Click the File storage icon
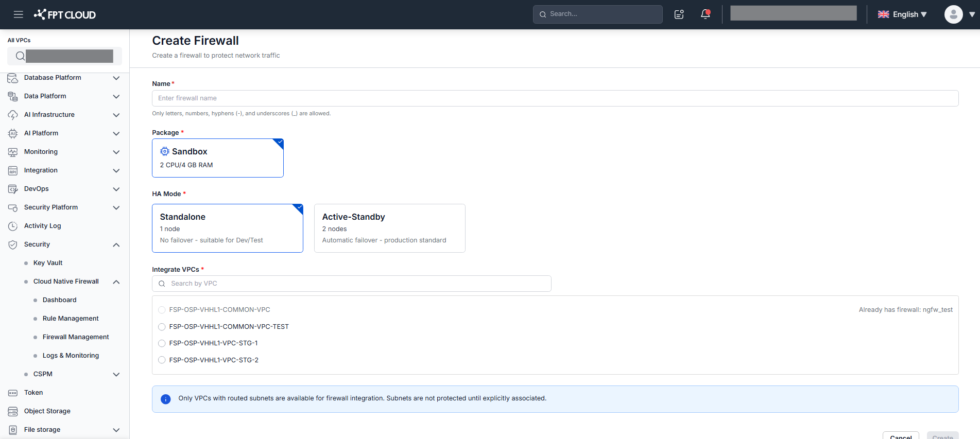The image size is (980, 439). (x=13, y=430)
